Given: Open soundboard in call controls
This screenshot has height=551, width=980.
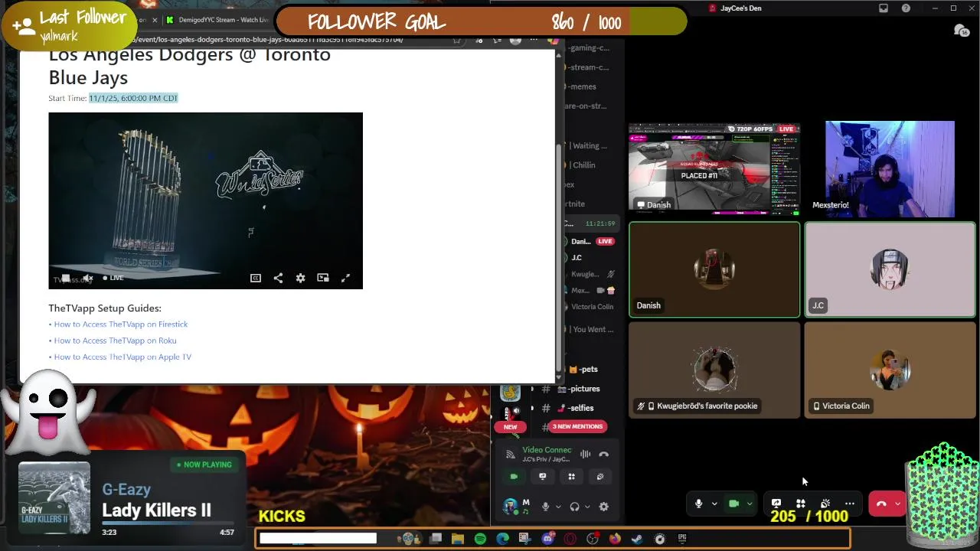Looking at the screenshot, I should pos(825,504).
